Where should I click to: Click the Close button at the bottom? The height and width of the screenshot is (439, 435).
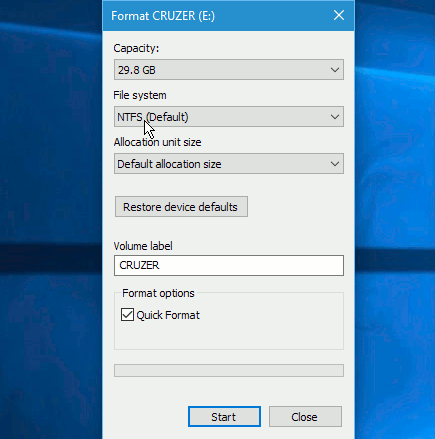coord(305,417)
